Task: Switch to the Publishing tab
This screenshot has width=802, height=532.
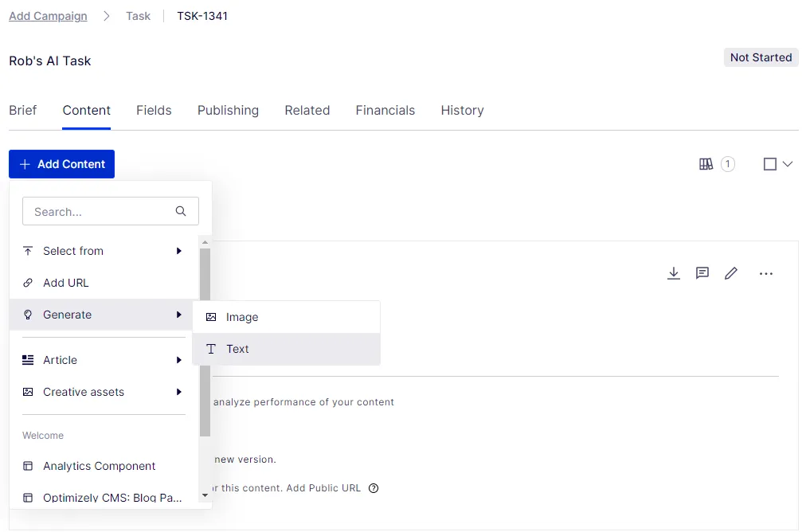Action: pos(228,111)
